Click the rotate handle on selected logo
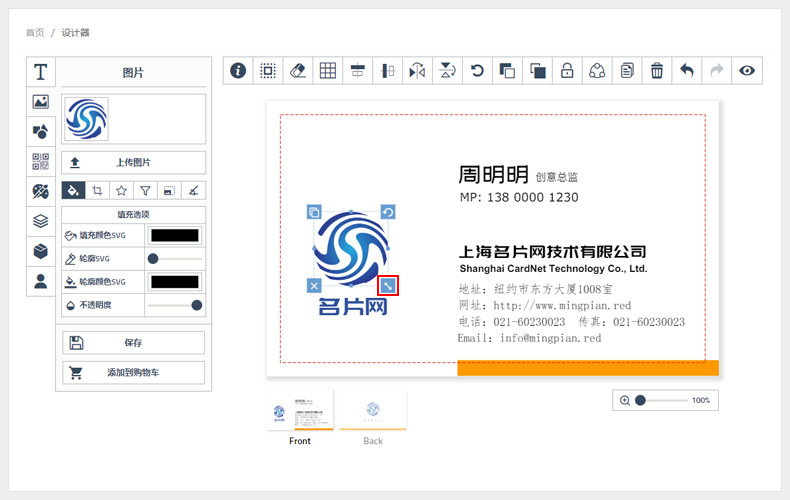 coord(388,212)
